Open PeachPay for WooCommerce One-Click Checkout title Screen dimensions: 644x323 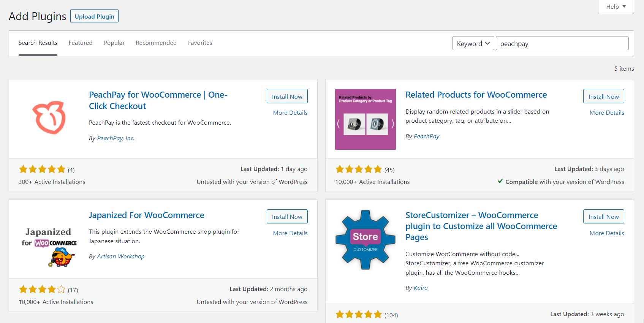158,100
